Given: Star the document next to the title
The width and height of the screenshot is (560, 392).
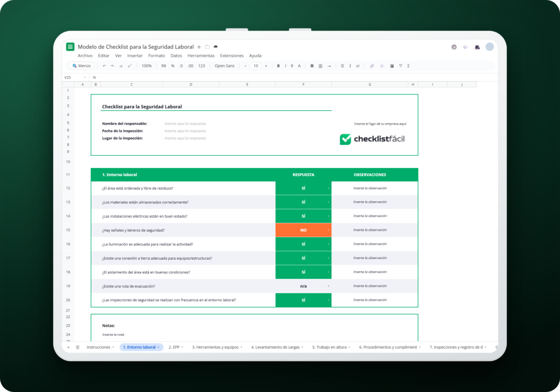Looking at the screenshot, I should coord(199,47).
